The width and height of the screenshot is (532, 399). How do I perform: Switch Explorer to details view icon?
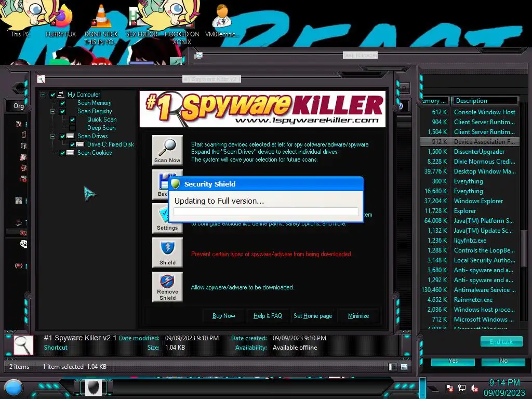pyautogui.click(x=393, y=367)
